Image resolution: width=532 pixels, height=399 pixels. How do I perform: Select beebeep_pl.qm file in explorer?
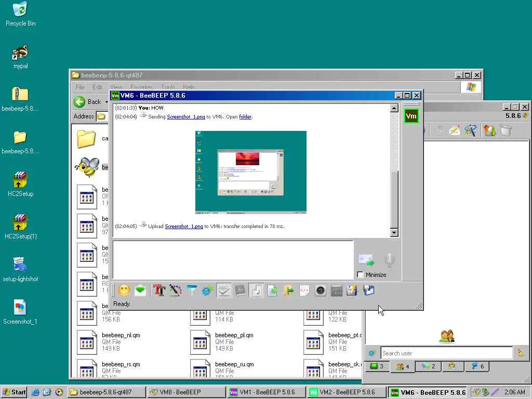(x=222, y=342)
